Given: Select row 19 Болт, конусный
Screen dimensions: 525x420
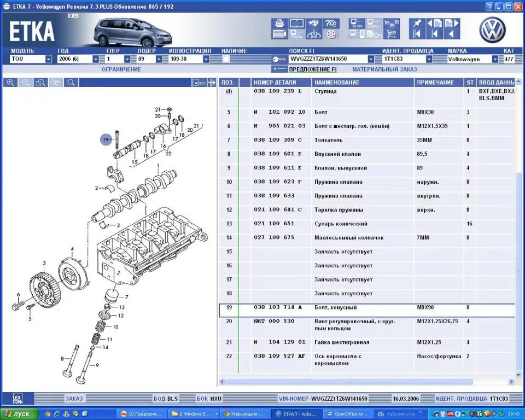Looking at the screenshot, I should coord(367,310).
